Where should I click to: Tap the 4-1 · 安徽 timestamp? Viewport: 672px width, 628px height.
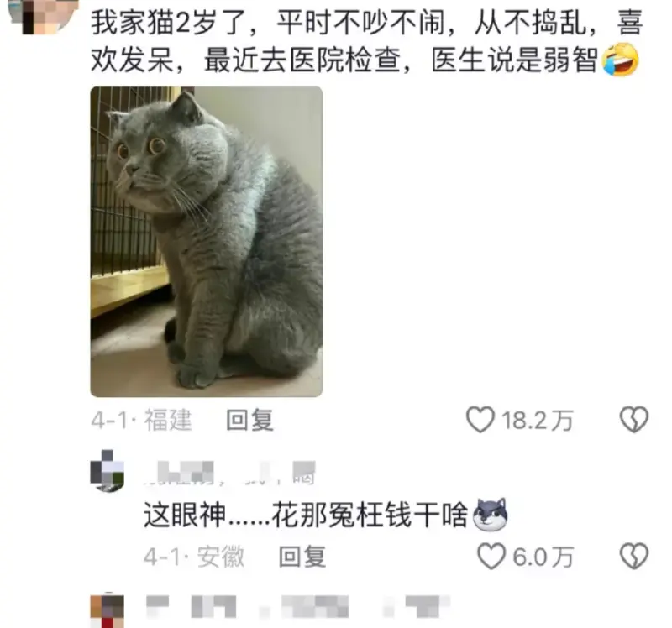(194, 557)
